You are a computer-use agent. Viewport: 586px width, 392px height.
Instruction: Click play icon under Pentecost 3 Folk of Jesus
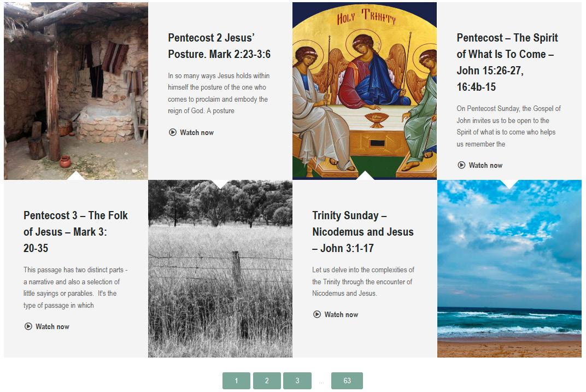point(28,326)
